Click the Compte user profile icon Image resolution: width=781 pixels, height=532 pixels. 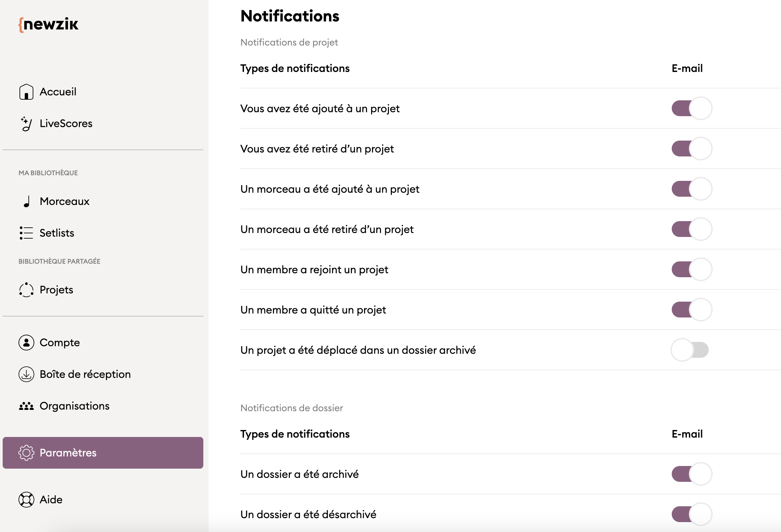coord(26,343)
